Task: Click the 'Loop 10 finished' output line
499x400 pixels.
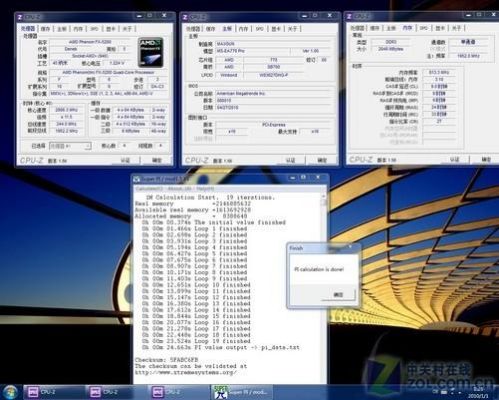Action: pos(196,285)
